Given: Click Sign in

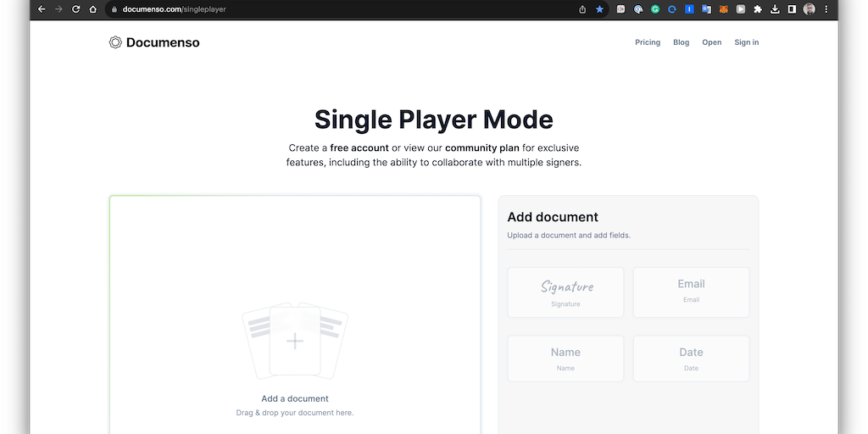Looking at the screenshot, I should point(747,42).
